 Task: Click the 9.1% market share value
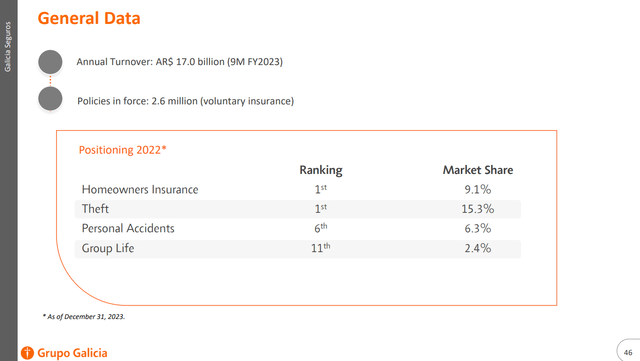point(478,189)
